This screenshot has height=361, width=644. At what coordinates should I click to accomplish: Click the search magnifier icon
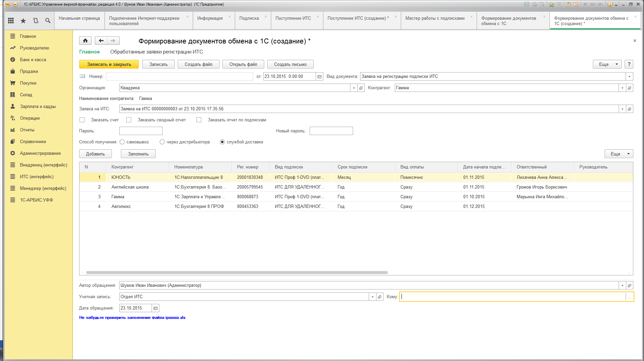(48, 21)
